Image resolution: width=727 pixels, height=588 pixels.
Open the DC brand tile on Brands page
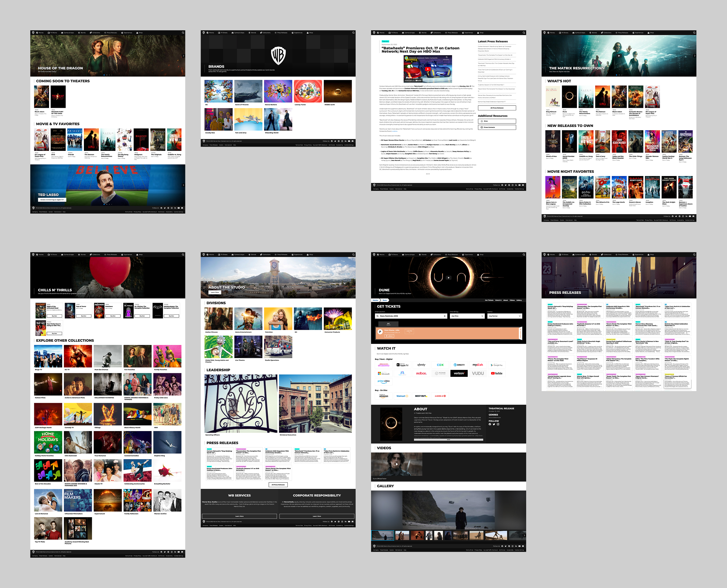click(218, 91)
